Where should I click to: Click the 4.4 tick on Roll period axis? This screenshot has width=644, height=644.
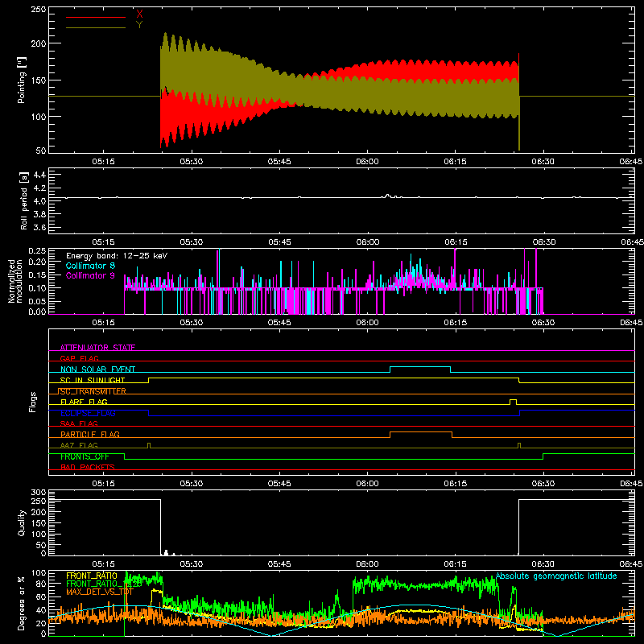(39, 175)
